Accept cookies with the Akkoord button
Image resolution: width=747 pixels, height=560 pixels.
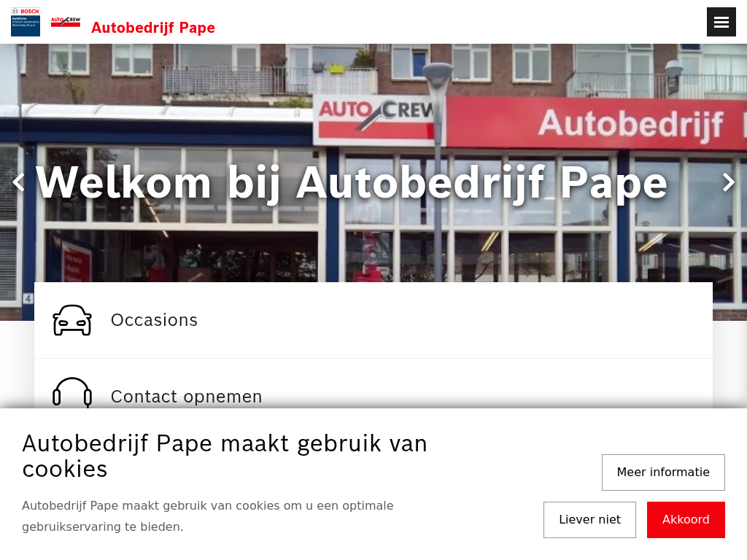pos(686,519)
